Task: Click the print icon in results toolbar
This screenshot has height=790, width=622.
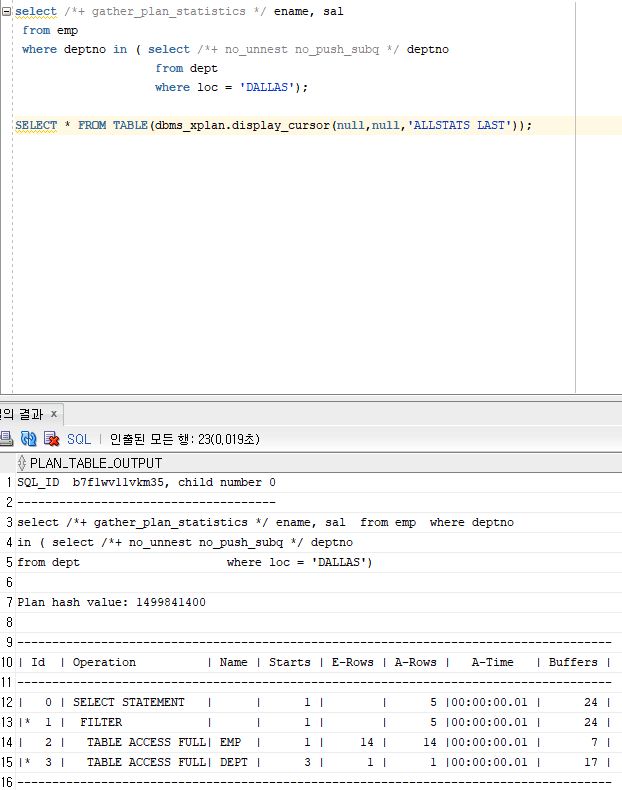Action: 6,438
